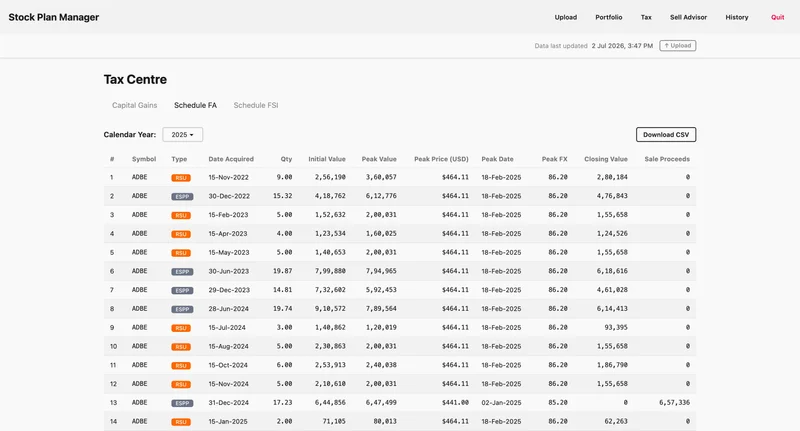Viewport: 800px width, 431px height.
Task: Click the Sale Proceeds column header
Action: [x=667, y=159]
